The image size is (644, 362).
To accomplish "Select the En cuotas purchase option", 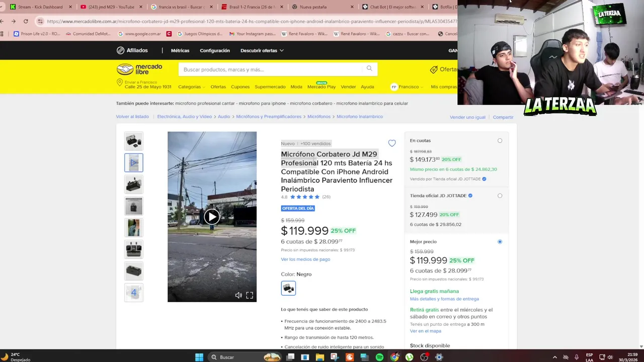I will point(500,141).
